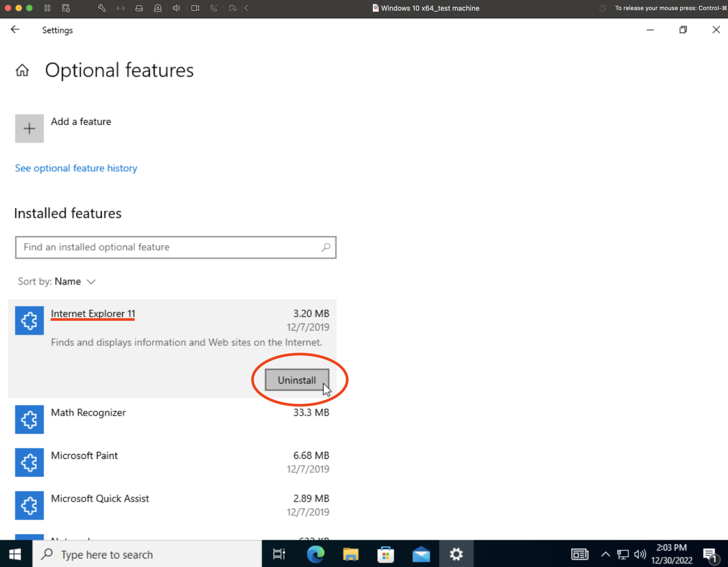Click the hard disk icon in VMware toolbar
Screen dimensions: 728x567
(x=139, y=8)
